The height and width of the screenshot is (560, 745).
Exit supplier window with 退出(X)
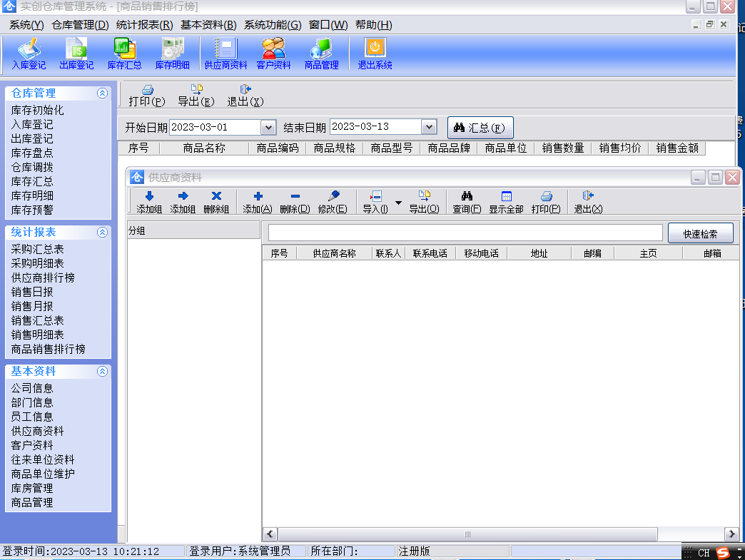pos(588,203)
